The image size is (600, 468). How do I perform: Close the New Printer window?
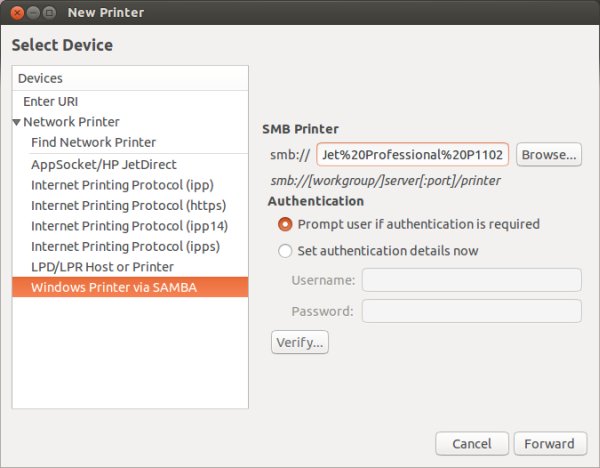15,13
